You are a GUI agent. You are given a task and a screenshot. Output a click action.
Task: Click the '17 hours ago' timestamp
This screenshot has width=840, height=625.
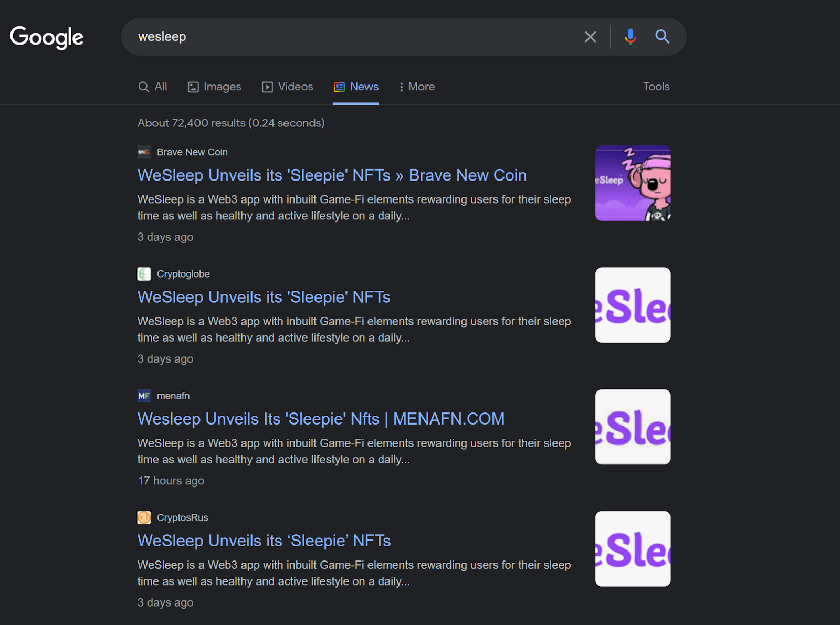[171, 481]
